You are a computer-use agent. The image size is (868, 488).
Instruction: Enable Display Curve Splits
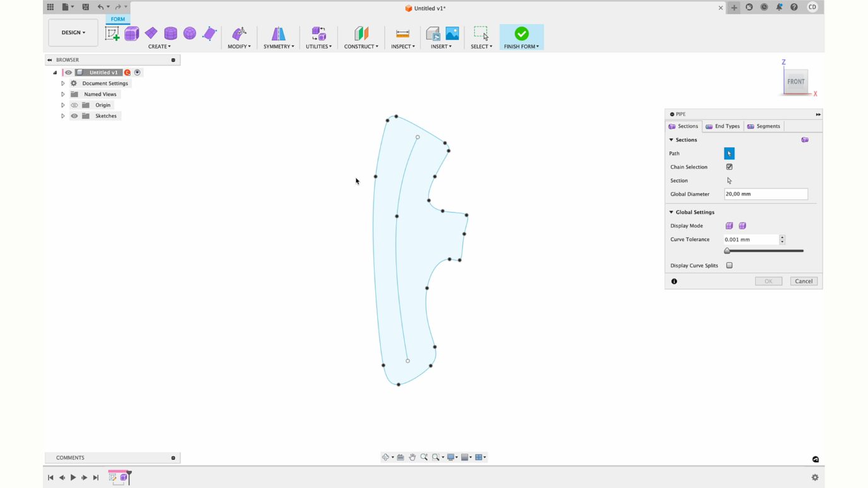[729, 265]
